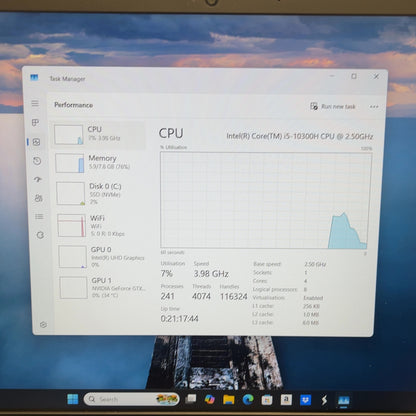416x416 pixels.
Task: Open the Windows Start menu
Action: pyautogui.click(x=73, y=399)
